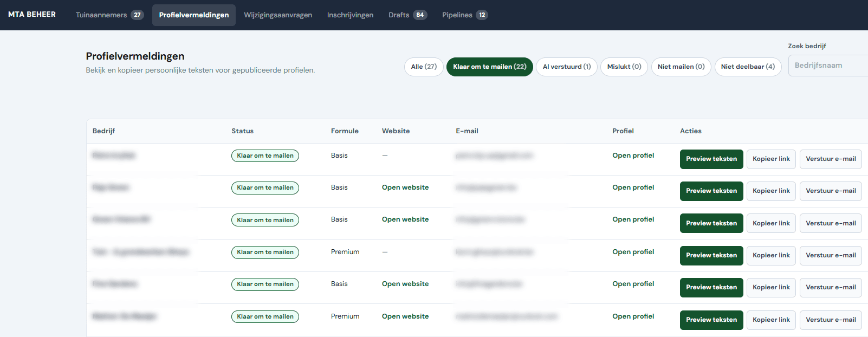Click Kopieer link in second row

(x=771, y=191)
